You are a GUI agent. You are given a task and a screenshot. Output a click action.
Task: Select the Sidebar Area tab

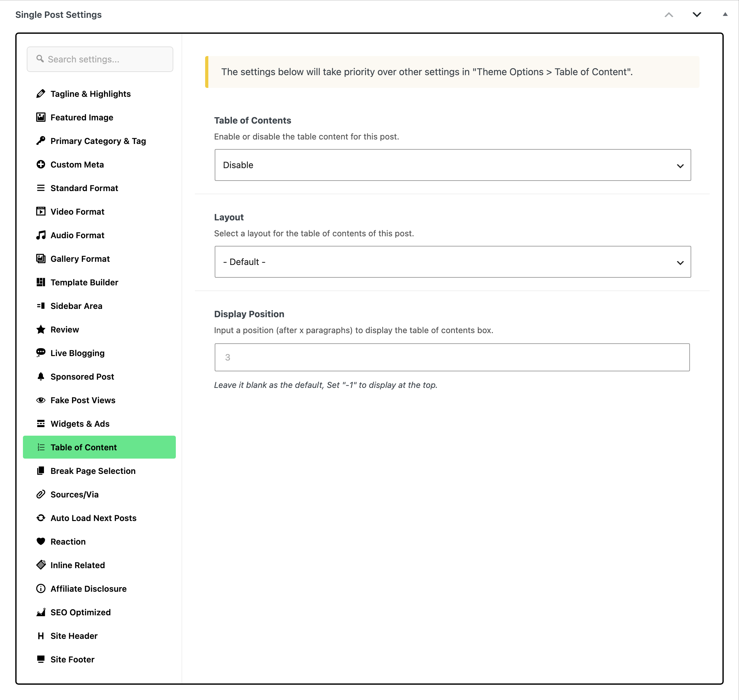pyautogui.click(x=99, y=306)
